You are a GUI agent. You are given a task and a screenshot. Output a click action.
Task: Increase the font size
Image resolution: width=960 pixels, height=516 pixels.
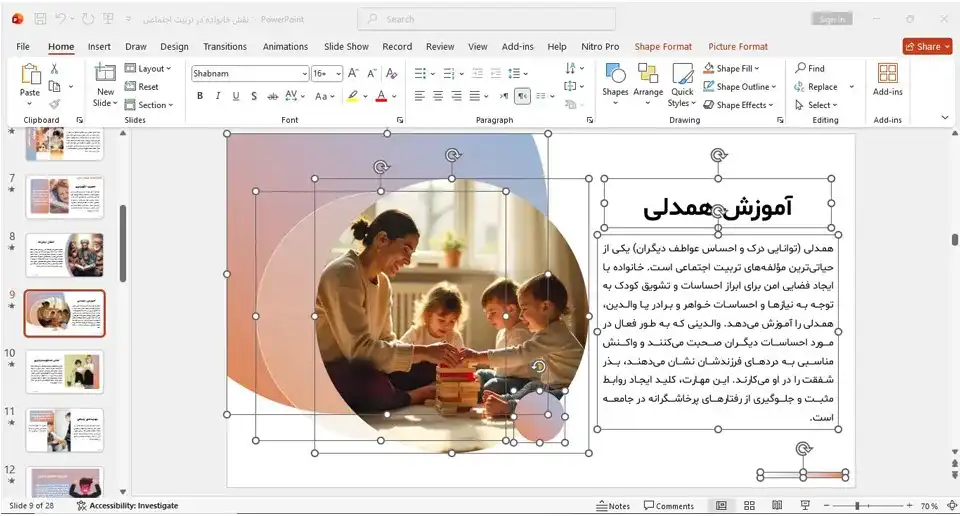353,73
